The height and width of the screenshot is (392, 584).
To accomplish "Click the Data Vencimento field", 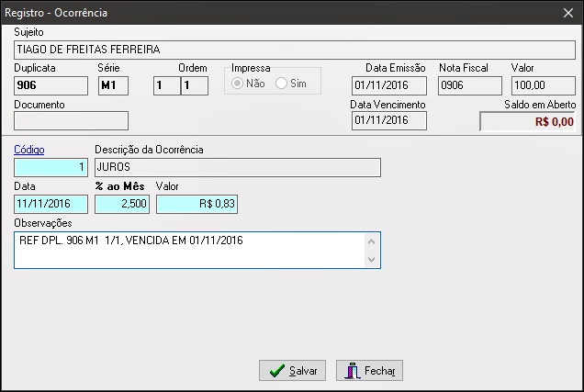I will tap(389, 120).
